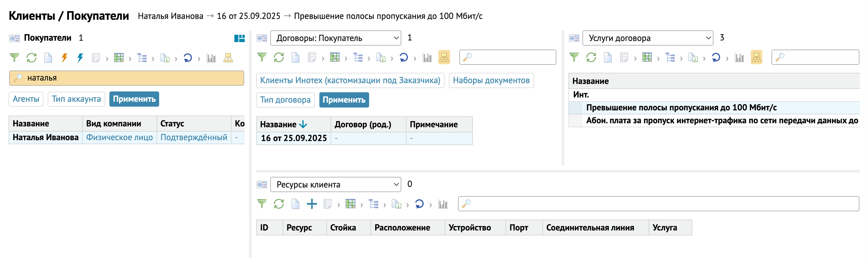The width and height of the screenshot is (868, 258).
Task: Open the Договоры: Покупатель dropdown
Action: pyautogui.click(x=335, y=38)
